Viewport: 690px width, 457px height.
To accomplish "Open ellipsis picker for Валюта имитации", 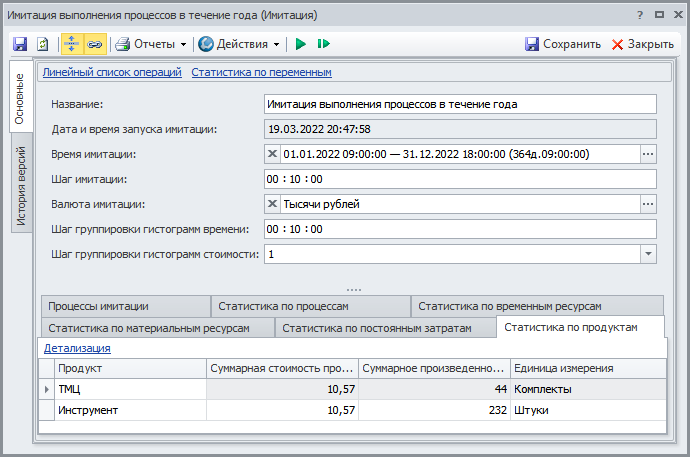I will click(647, 204).
